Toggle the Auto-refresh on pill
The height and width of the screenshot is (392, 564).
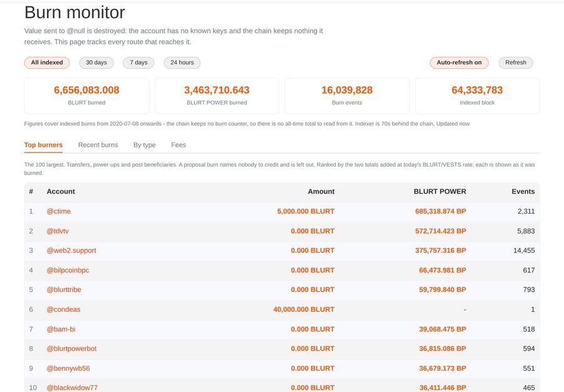point(459,63)
